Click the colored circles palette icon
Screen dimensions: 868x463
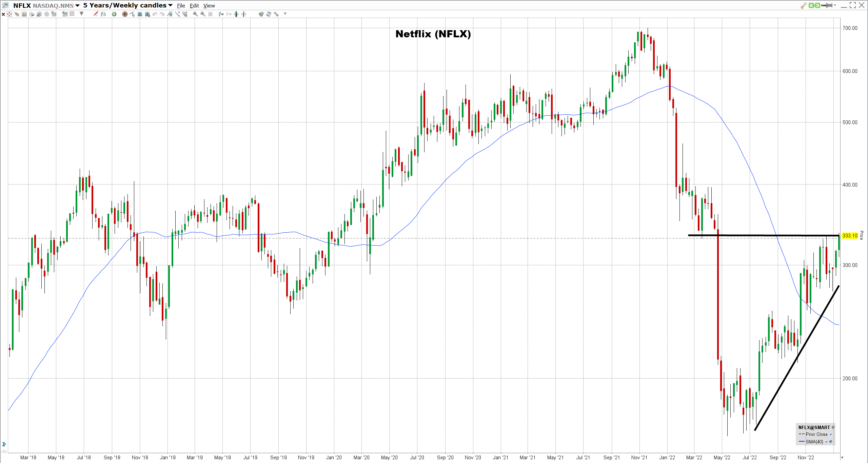(261, 14)
